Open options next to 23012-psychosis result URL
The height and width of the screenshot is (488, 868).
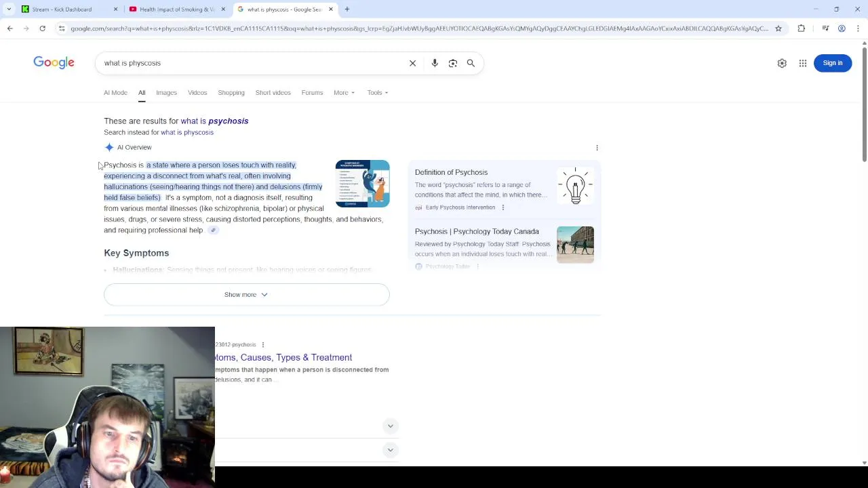[x=262, y=344]
